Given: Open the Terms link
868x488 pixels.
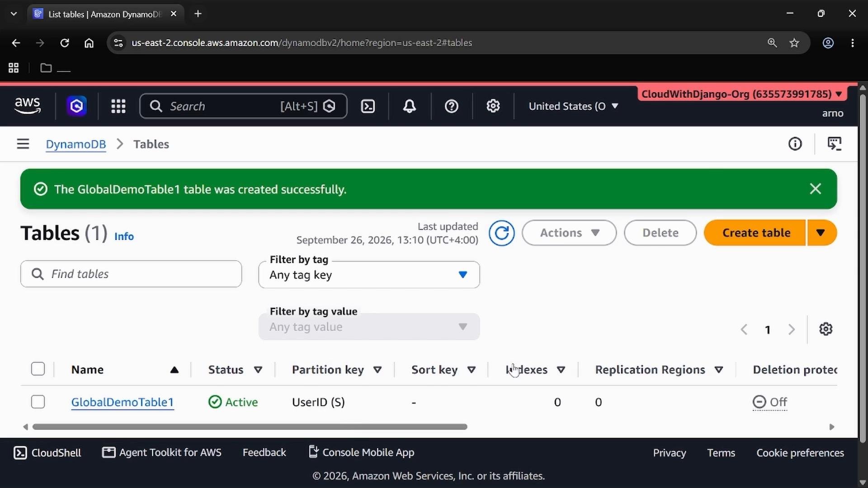Looking at the screenshot, I should (x=721, y=453).
